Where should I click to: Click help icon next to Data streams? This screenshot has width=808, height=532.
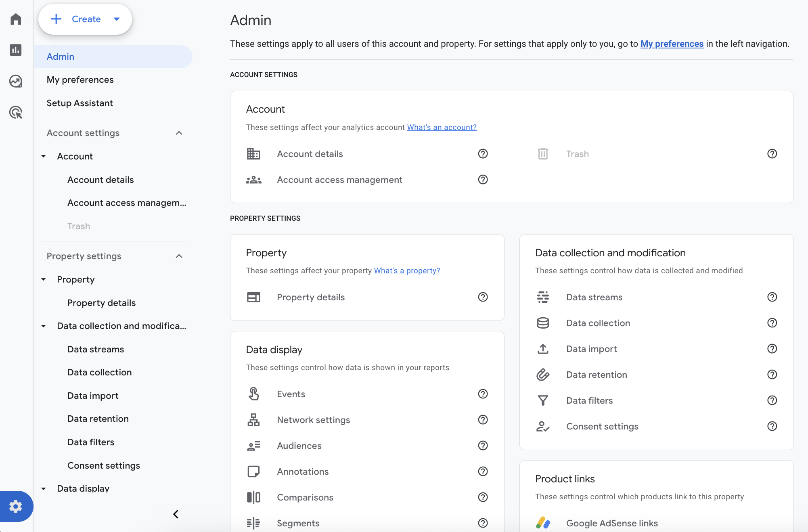click(x=772, y=297)
